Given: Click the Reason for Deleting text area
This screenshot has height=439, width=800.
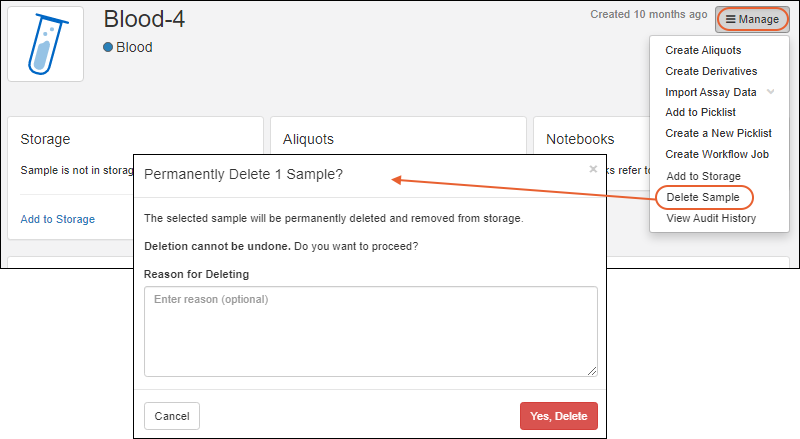Looking at the screenshot, I should click(x=370, y=330).
